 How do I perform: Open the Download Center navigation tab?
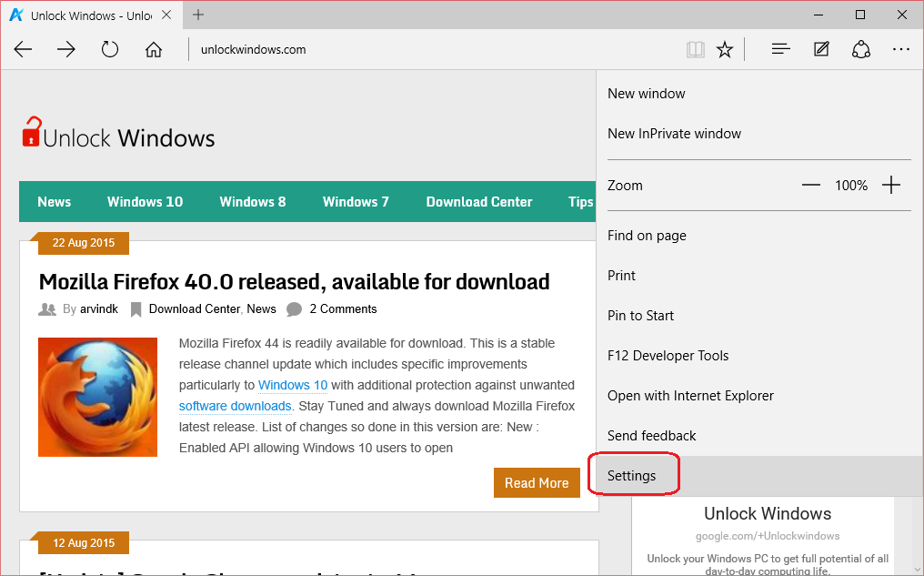click(479, 202)
